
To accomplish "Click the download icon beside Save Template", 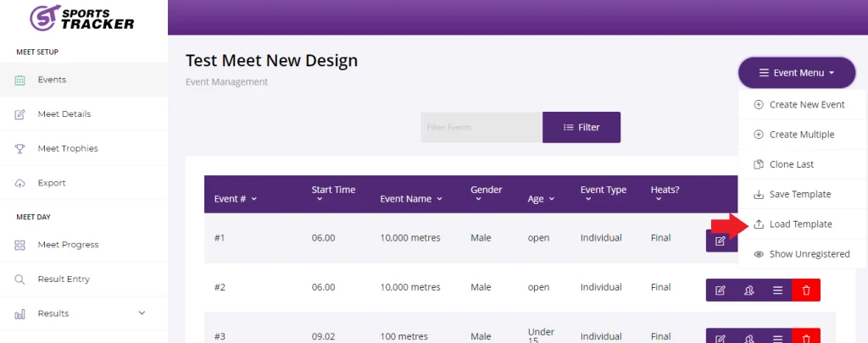I will pyautogui.click(x=759, y=194).
